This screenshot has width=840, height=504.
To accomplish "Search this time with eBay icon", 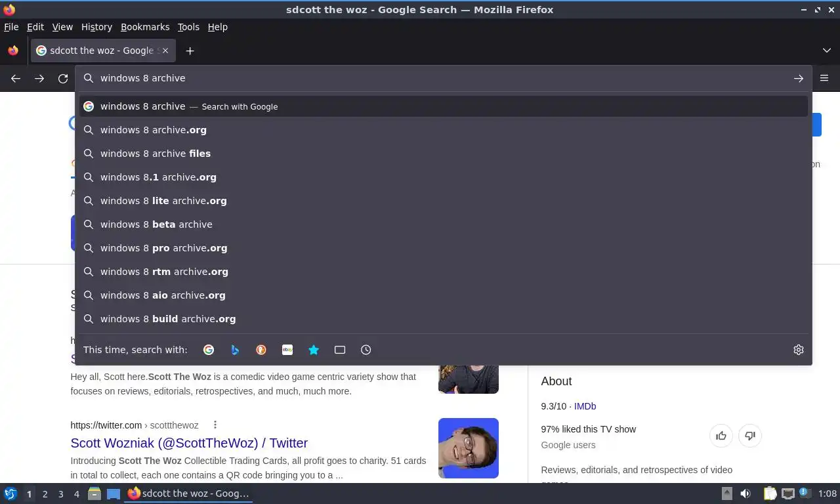I will (287, 350).
